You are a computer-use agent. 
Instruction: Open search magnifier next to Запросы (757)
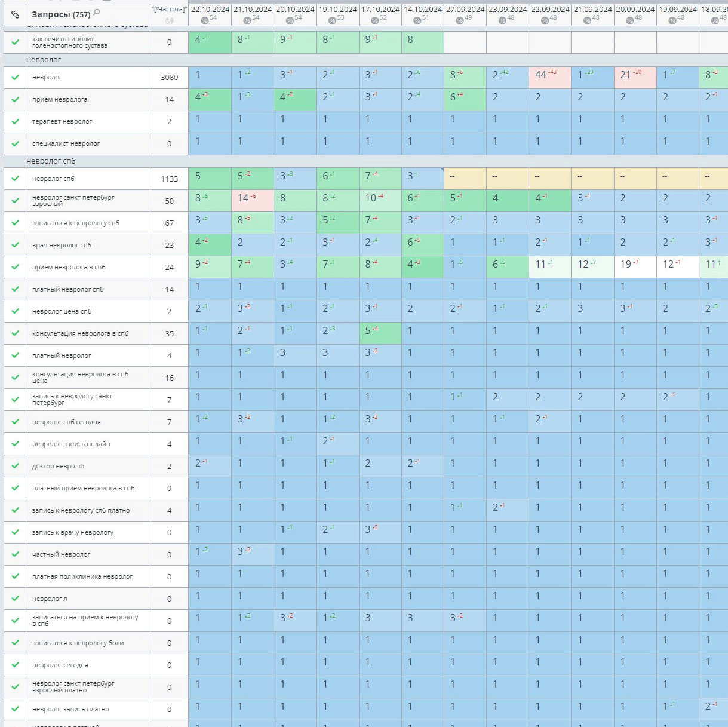pyautogui.click(x=97, y=12)
